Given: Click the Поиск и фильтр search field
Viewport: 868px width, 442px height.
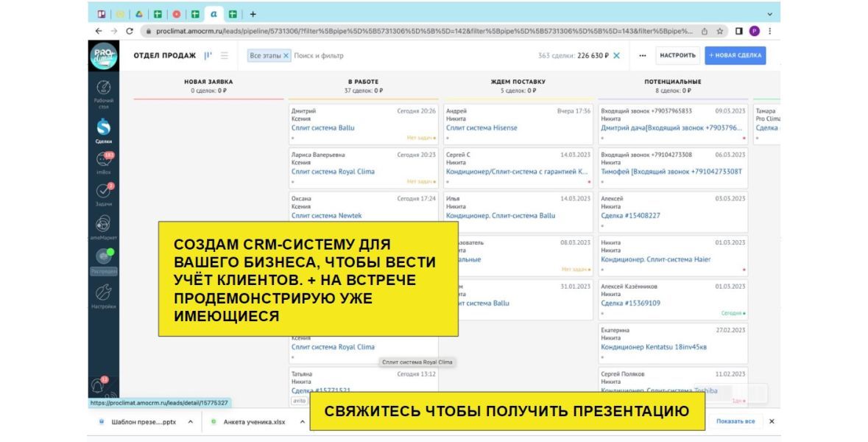Looking at the screenshot, I should tap(318, 55).
